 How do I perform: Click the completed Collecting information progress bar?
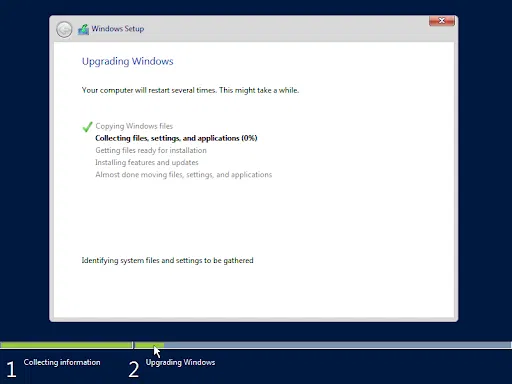66,345
